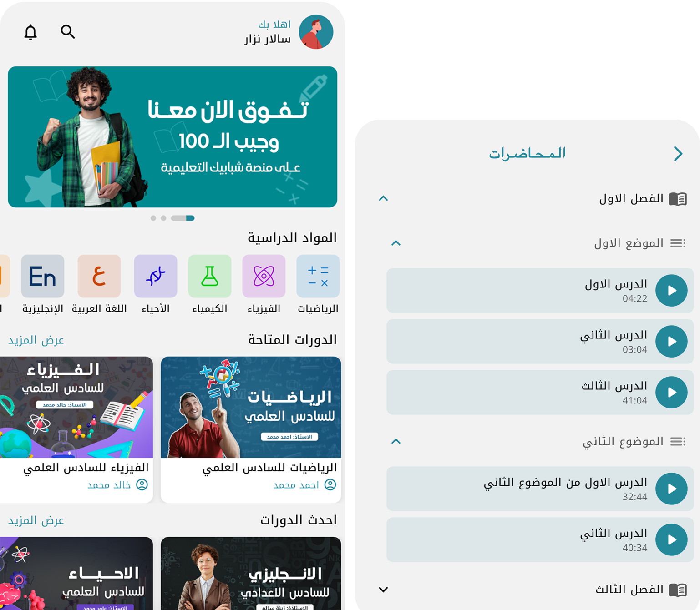Click list icon of الموضوع الثاني

(678, 441)
